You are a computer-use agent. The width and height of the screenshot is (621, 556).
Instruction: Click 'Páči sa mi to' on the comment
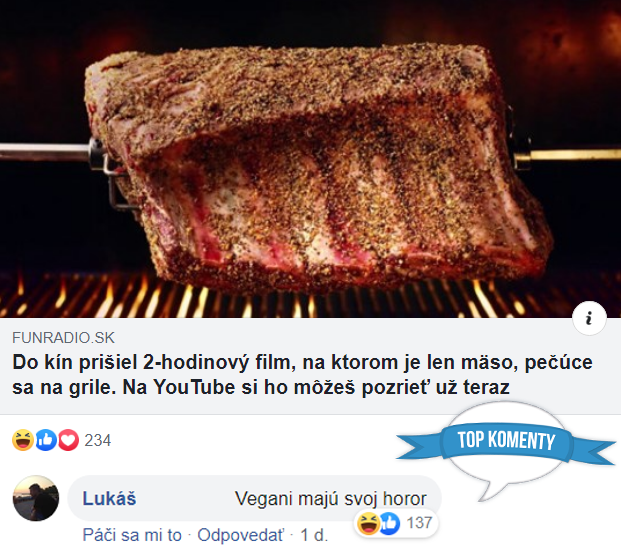pyautogui.click(x=132, y=535)
